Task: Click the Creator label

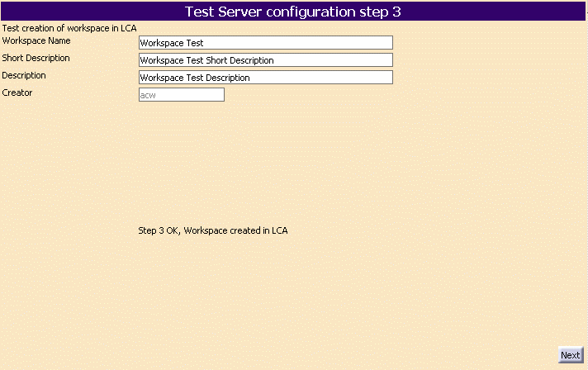Action: tap(17, 92)
